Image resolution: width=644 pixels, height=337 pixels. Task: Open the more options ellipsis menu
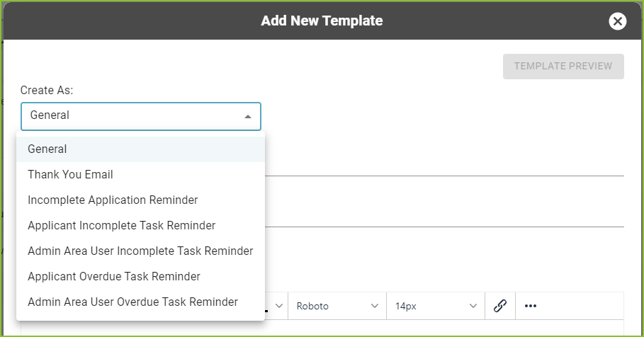[530, 306]
